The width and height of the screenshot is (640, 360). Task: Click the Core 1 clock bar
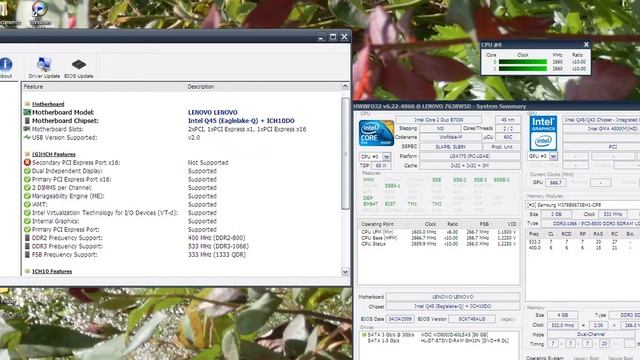pyautogui.click(x=522, y=69)
